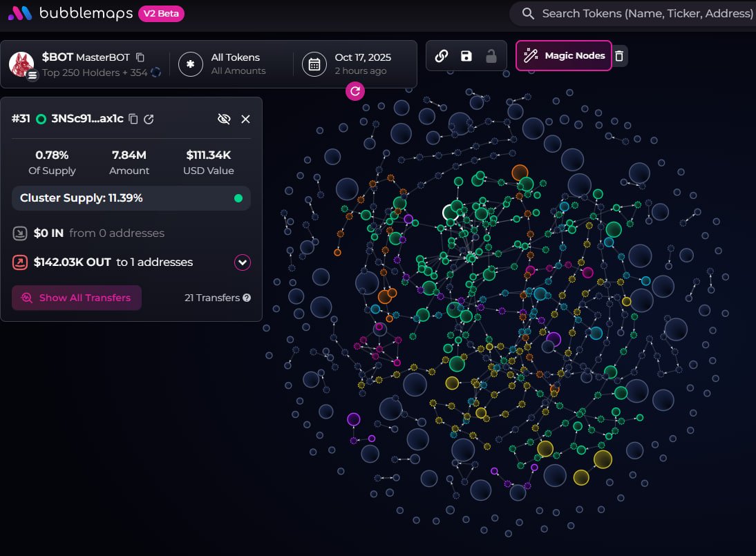Open the All Tokens All Amounts selector
The width and height of the screenshot is (756, 556).
pyautogui.click(x=238, y=64)
